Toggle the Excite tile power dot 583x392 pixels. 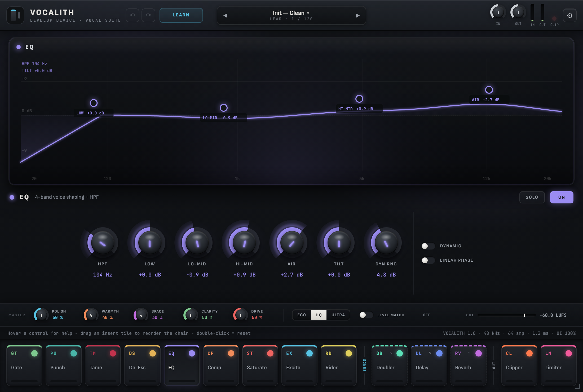pos(310,353)
